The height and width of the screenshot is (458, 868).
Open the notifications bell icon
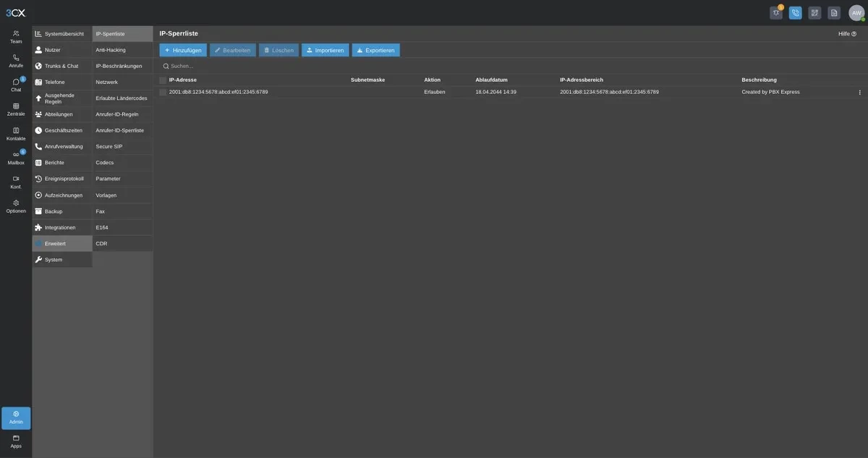pyautogui.click(x=776, y=12)
